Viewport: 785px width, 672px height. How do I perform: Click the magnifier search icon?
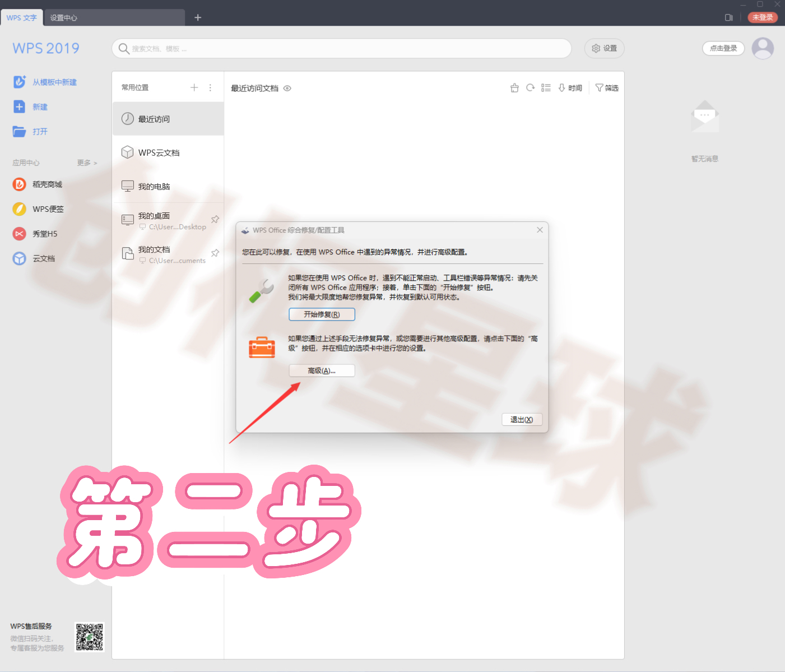click(124, 48)
